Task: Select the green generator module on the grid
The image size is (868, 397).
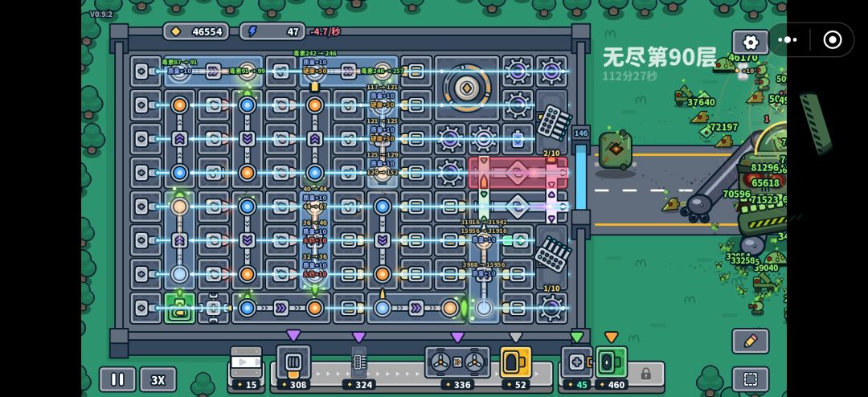Action: pos(179,309)
